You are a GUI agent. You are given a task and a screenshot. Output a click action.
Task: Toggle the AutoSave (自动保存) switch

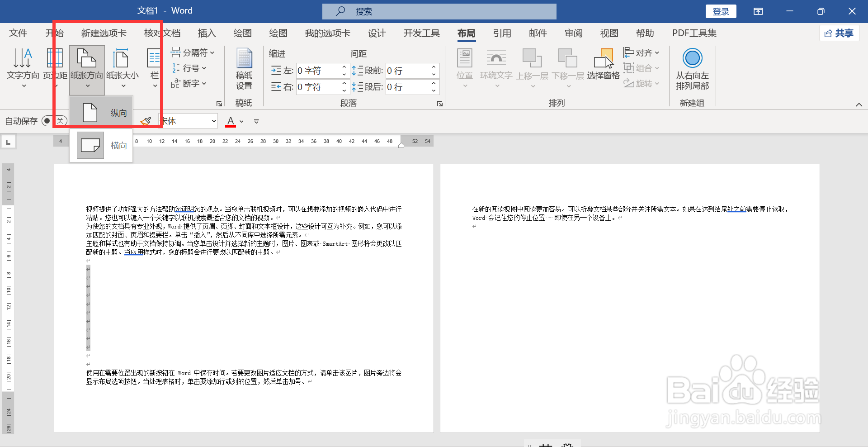coord(54,121)
